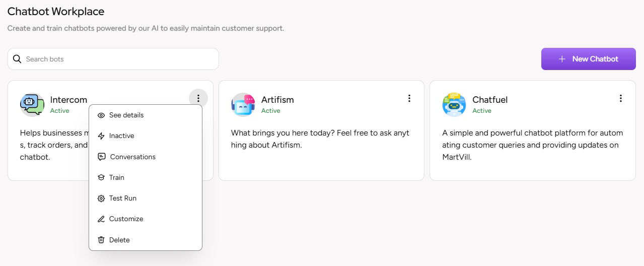Screen dimensions: 644x266
Task: Click the trash can icon for Delete
Action: [x=101, y=240]
